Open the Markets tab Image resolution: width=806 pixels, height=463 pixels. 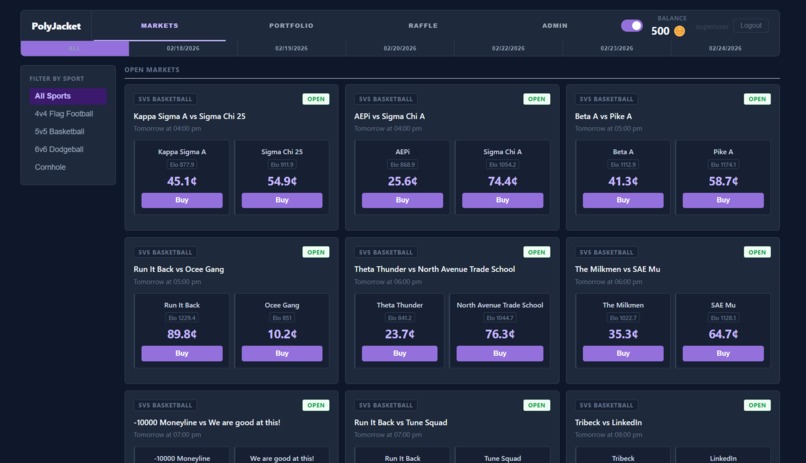click(x=159, y=26)
